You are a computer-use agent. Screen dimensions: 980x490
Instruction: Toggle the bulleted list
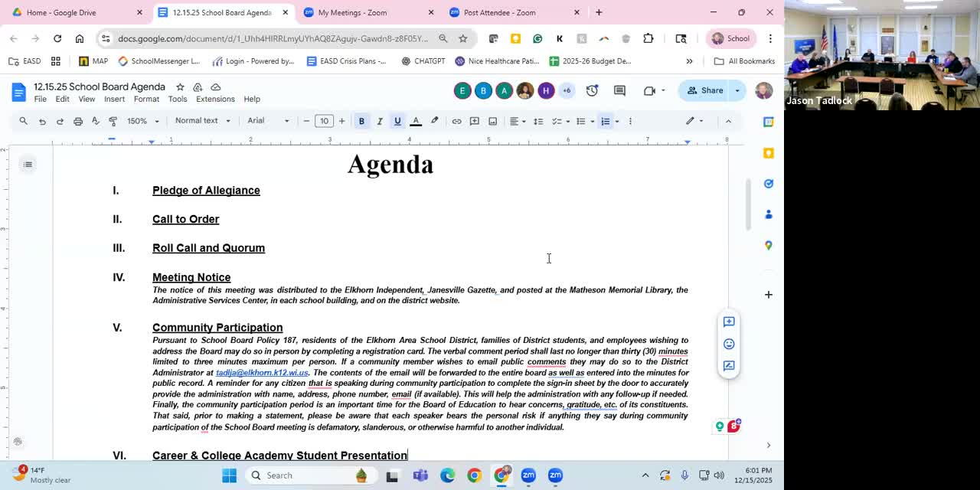580,121
